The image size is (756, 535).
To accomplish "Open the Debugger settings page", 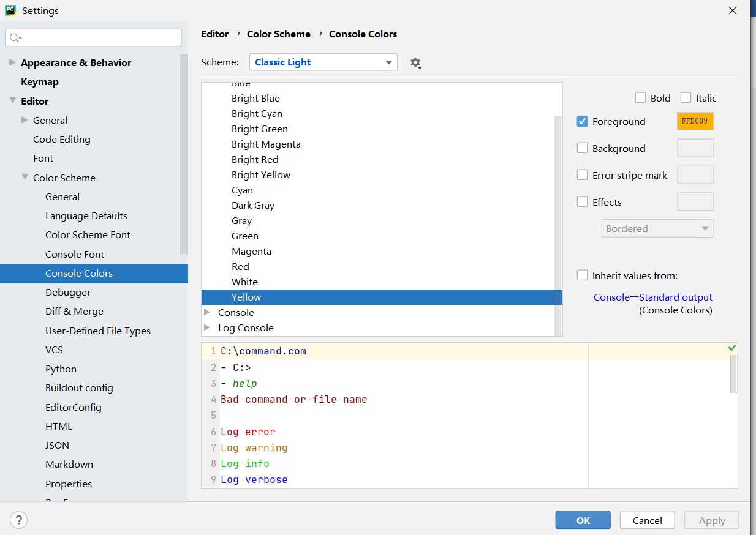I will pos(68,292).
